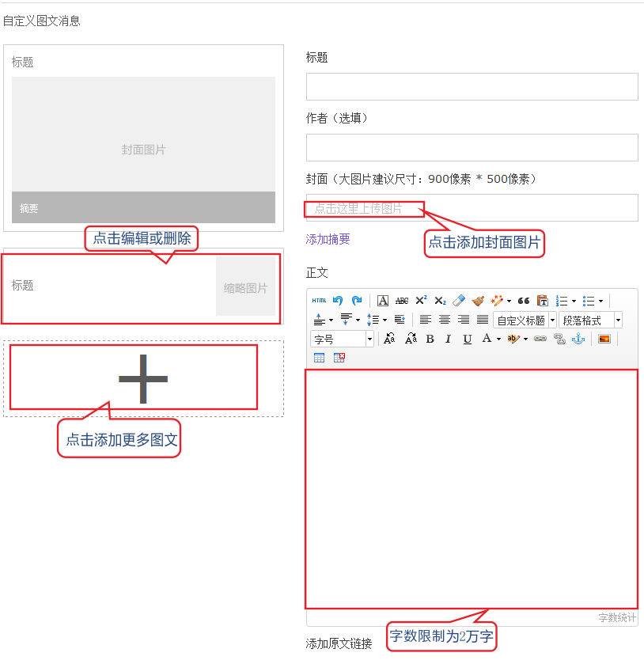Apply subscript formatting

point(441,301)
